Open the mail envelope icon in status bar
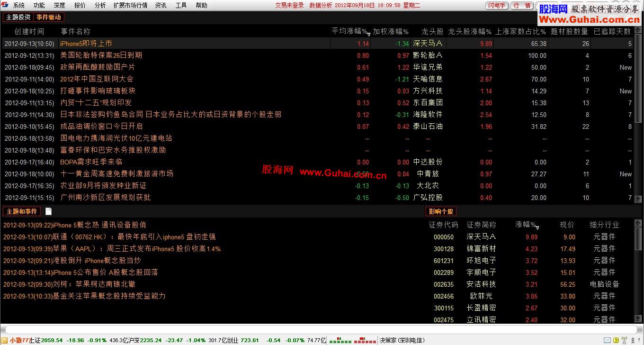Image resolution: width=644 pixels, height=345 pixels. coord(607,340)
